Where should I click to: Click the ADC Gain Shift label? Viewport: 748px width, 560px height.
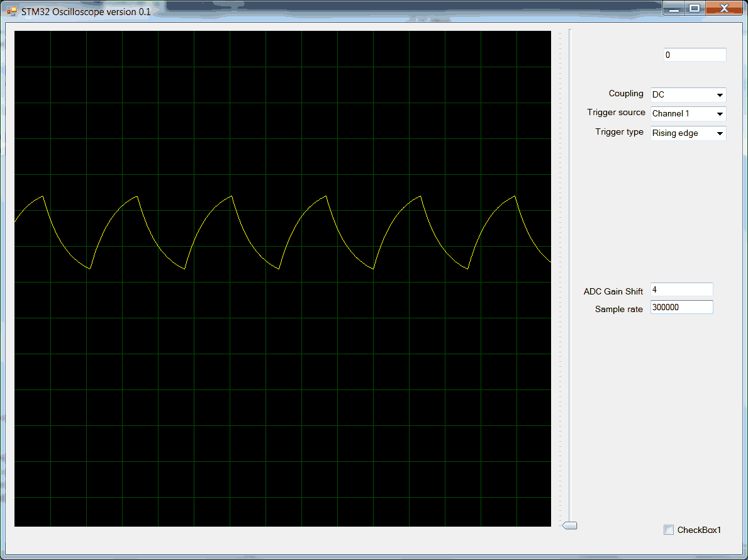click(x=613, y=291)
